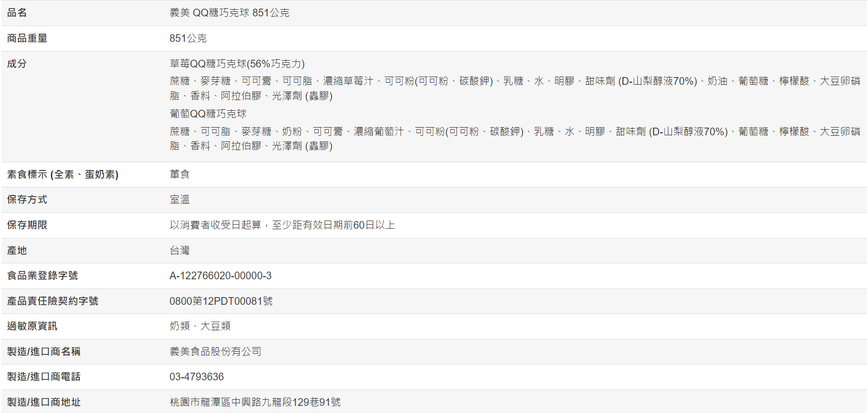Click the 商品重量 row label

pos(27,38)
